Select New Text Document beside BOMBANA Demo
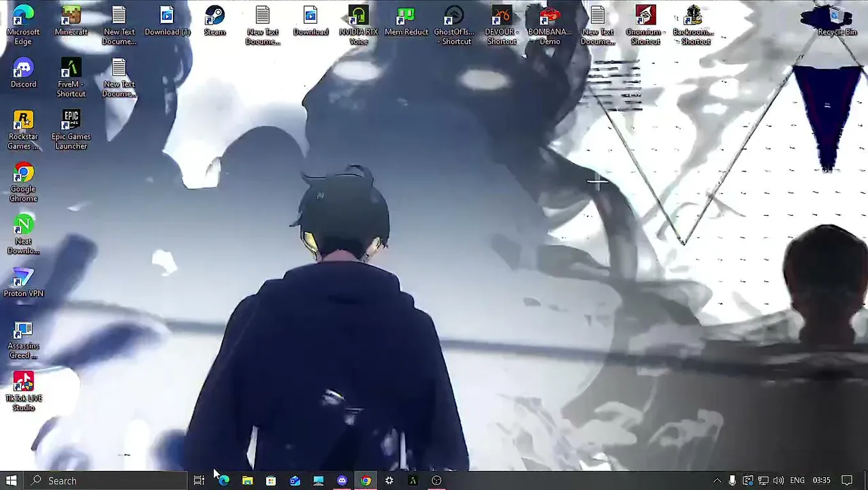868x490 pixels. 598,25
